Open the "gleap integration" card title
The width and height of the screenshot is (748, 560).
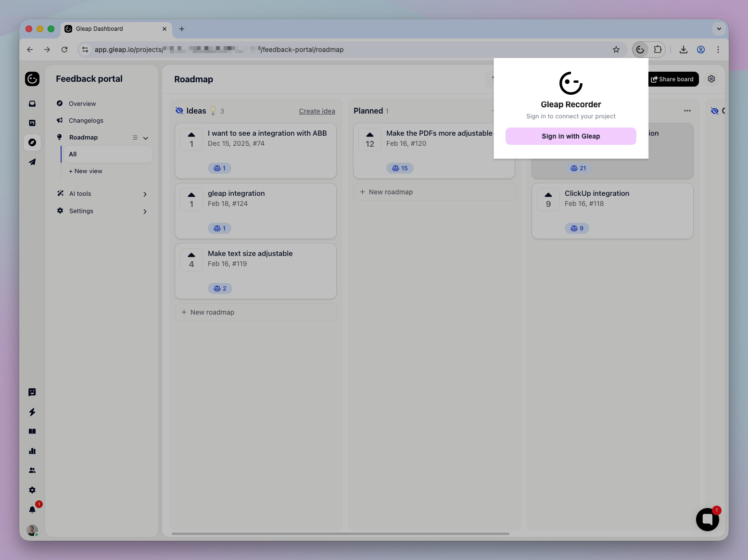click(236, 193)
